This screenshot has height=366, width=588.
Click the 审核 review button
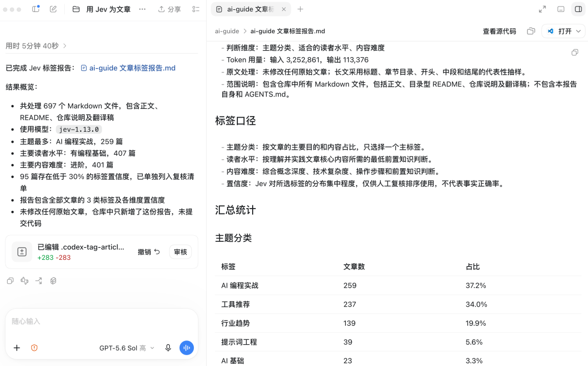[180, 252]
